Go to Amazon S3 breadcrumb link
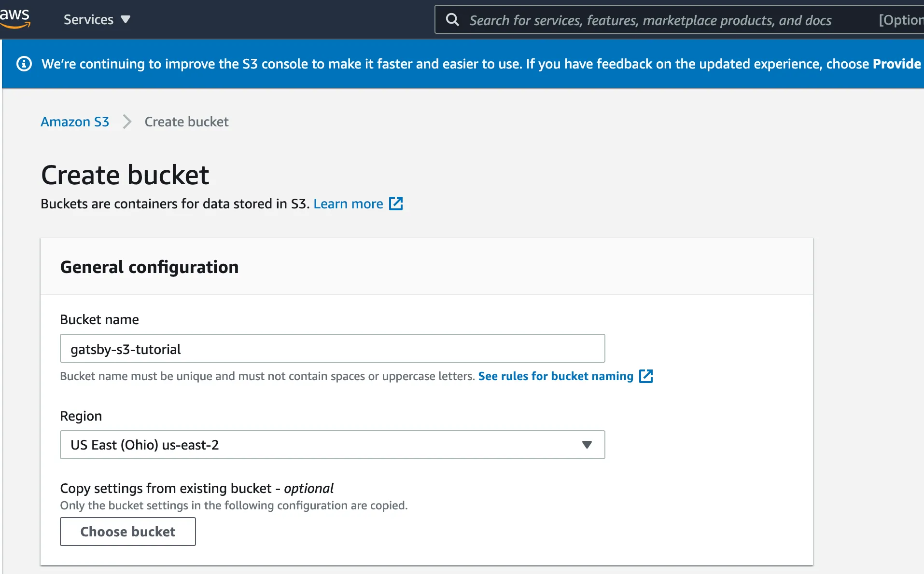 75,122
